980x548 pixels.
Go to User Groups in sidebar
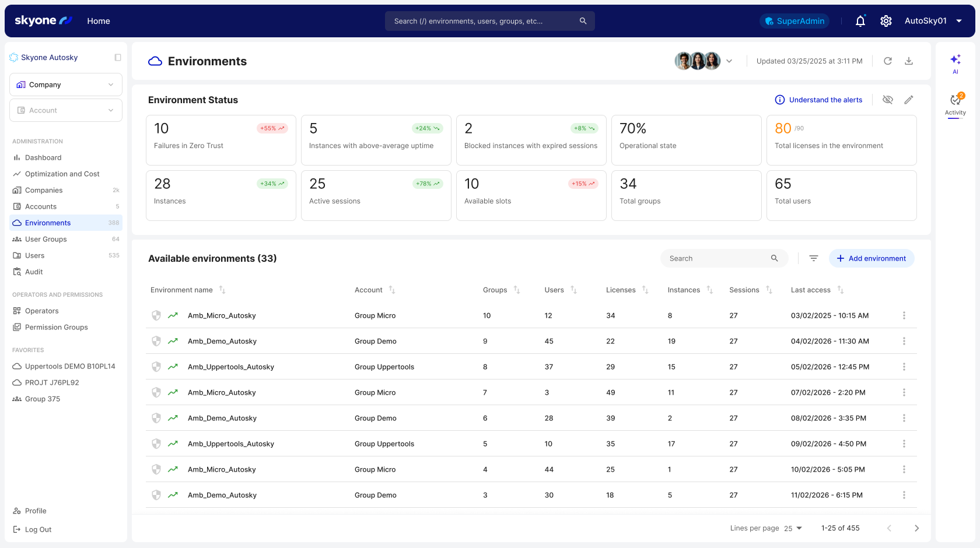45,239
